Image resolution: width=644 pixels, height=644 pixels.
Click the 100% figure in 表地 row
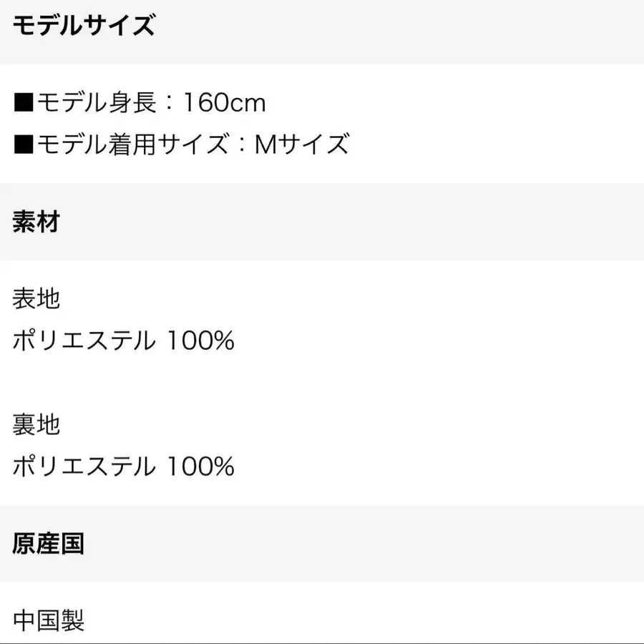[x=200, y=341]
